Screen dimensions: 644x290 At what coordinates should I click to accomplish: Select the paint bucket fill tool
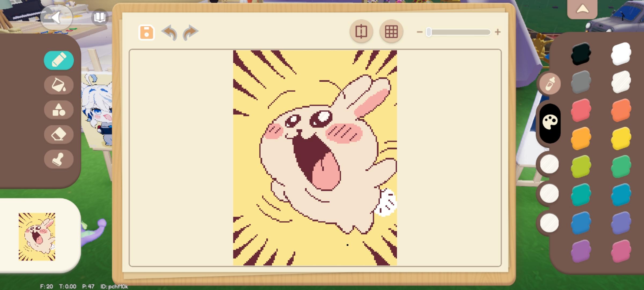pos(59,85)
